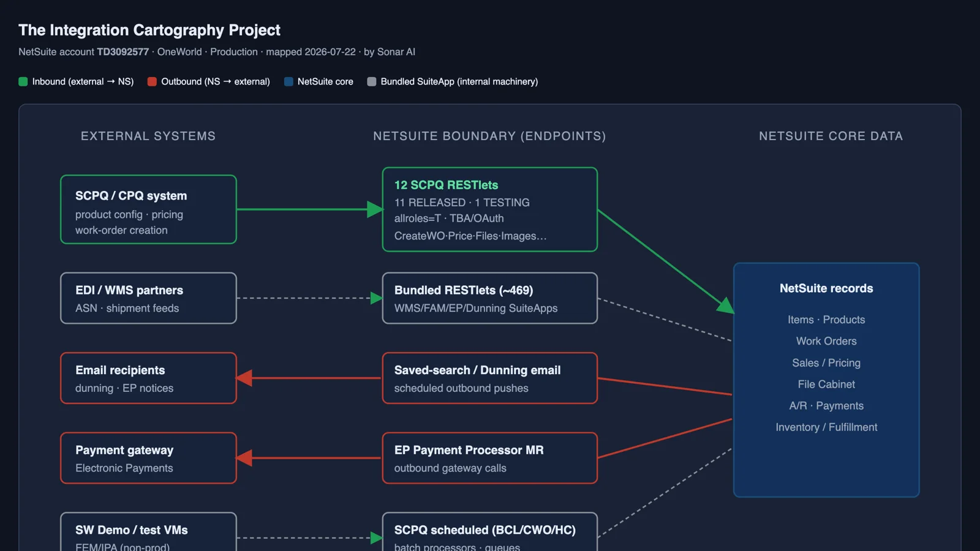980x551 pixels.
Task: Click the Bundled SuiteApp (internal machinery) label
Action: click(459, 81)
